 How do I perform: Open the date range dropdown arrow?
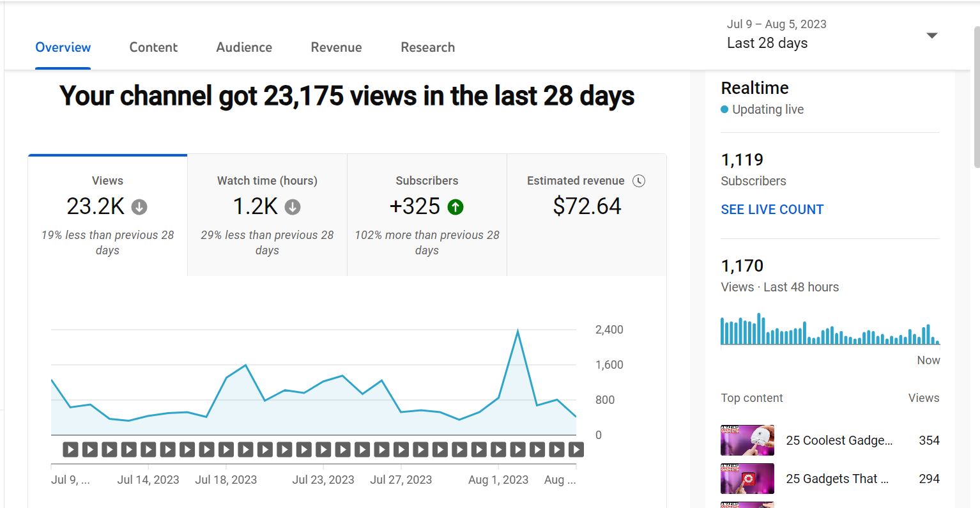point(931,35)
